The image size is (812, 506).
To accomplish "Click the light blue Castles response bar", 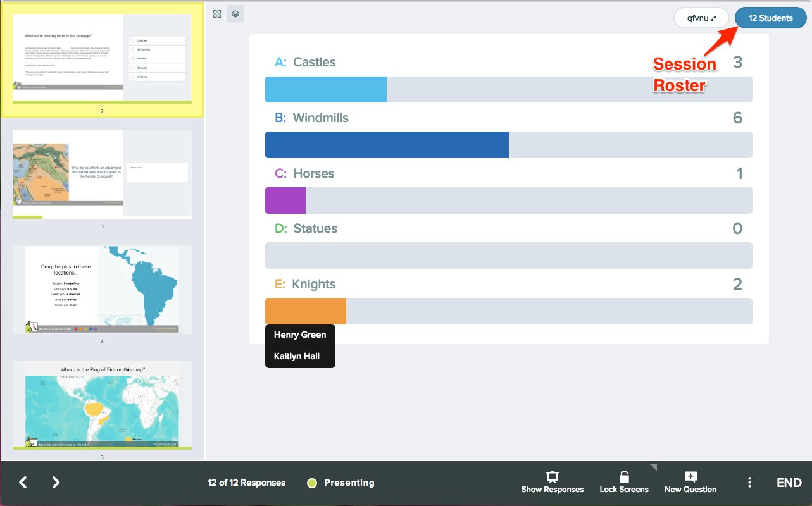I will (326, 89).
